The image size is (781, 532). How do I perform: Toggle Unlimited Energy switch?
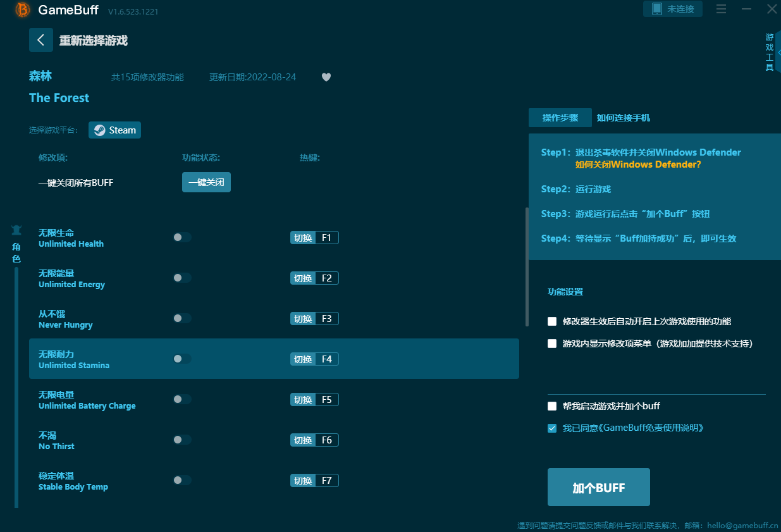(182, 278)
